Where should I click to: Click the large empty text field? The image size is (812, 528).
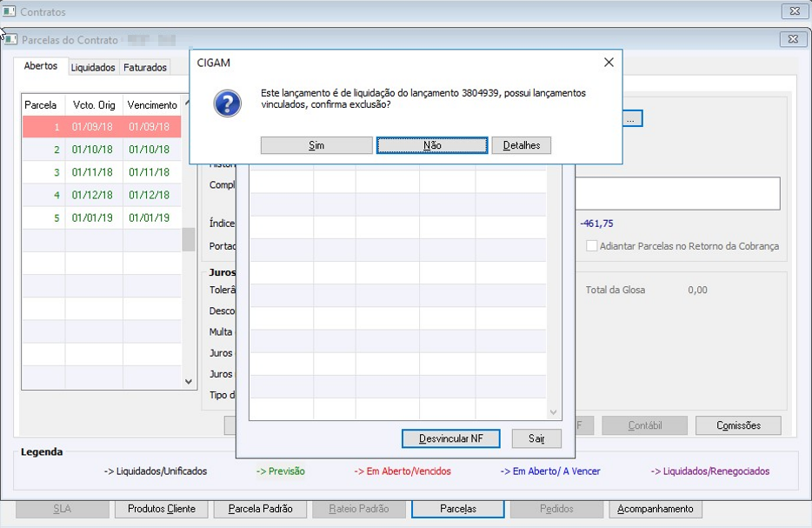click(x=677, y=193)
